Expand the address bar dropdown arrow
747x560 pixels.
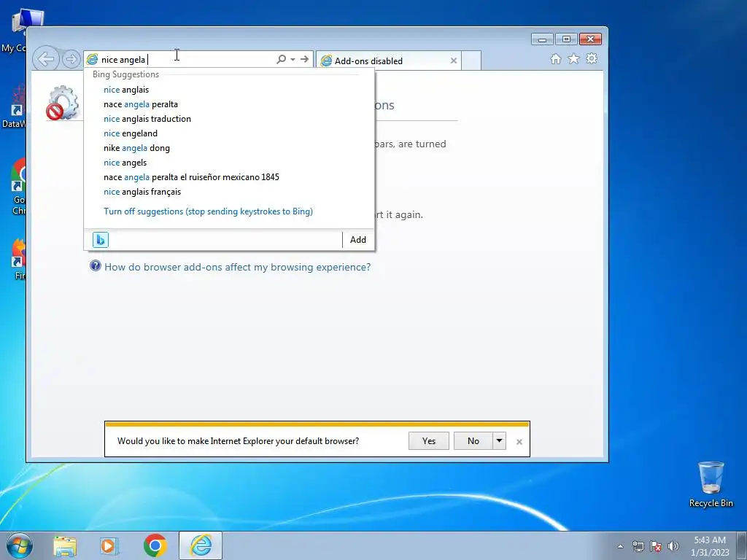293,60
